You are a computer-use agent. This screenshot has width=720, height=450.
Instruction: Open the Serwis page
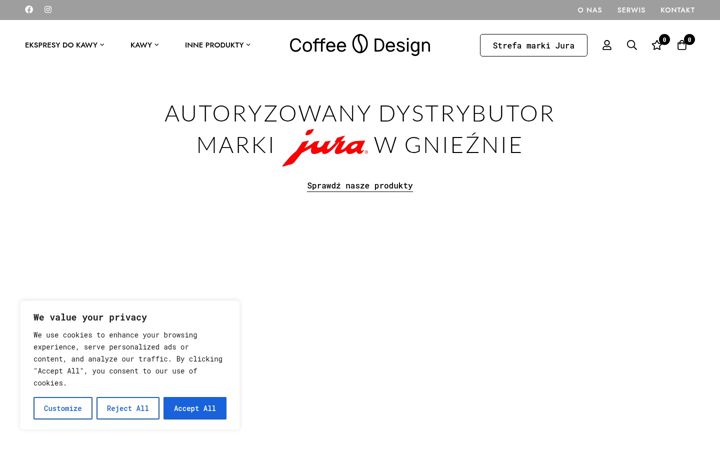(x=631, y=10)
